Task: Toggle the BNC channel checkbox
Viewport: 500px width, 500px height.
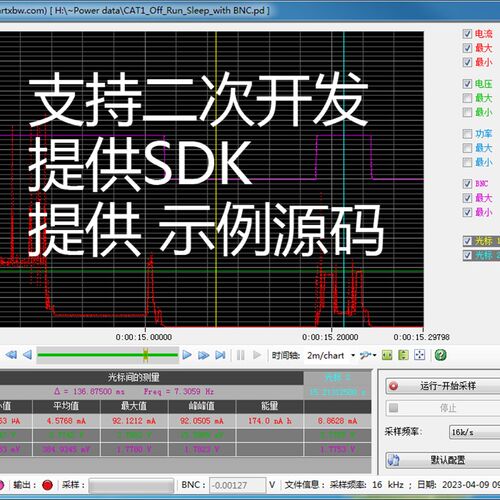Action: click(467, 184)
